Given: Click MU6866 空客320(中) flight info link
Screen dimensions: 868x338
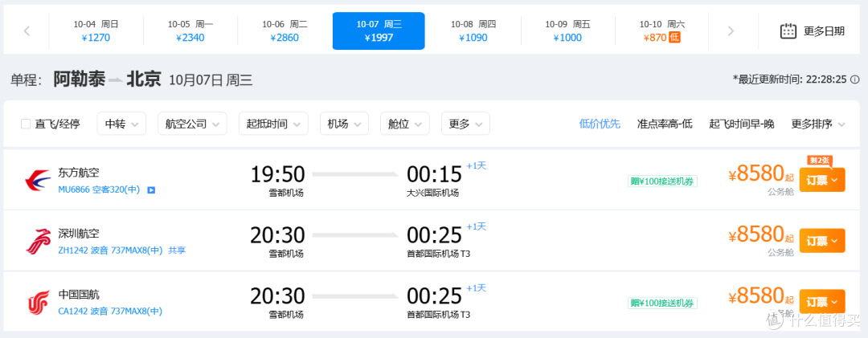Looking at the screenshot, I should tap(99, 189).
